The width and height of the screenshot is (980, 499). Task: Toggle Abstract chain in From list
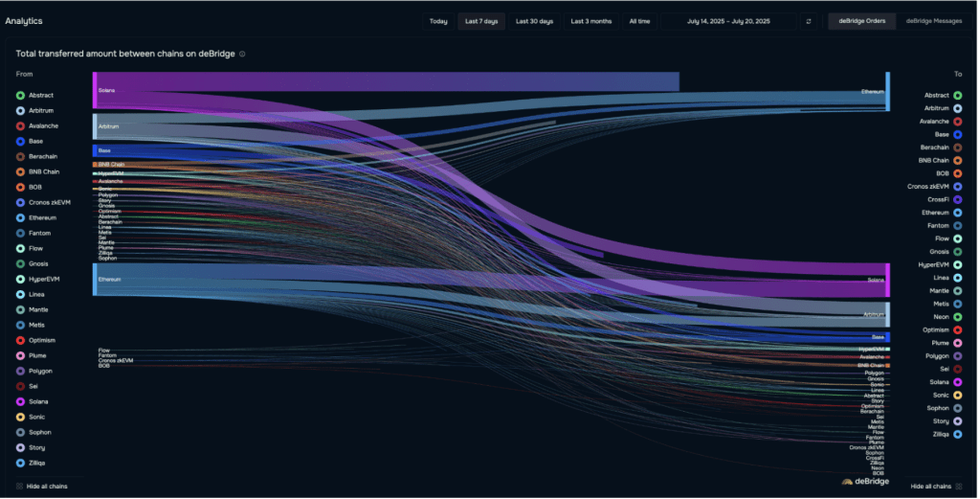pyautogui.click(x=35, y=96)
